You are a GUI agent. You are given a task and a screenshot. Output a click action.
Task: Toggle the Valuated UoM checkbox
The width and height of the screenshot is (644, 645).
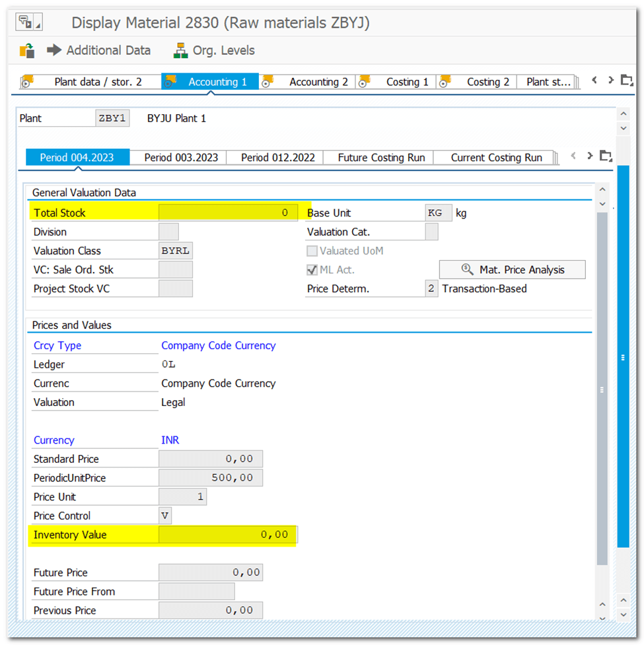click(312, 251)
